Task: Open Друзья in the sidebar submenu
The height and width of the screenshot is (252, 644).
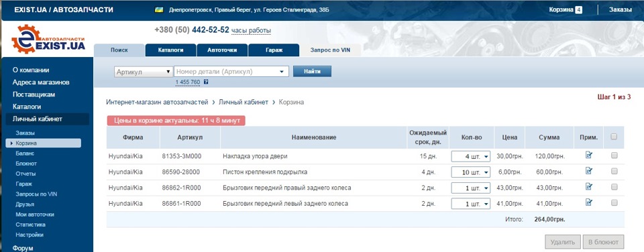Action: [25, 204]
